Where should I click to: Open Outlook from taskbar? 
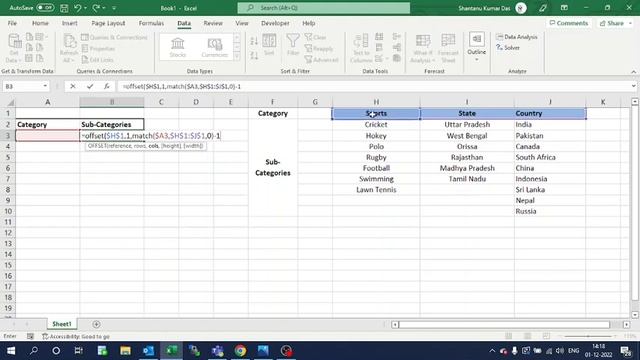(148, 351)
